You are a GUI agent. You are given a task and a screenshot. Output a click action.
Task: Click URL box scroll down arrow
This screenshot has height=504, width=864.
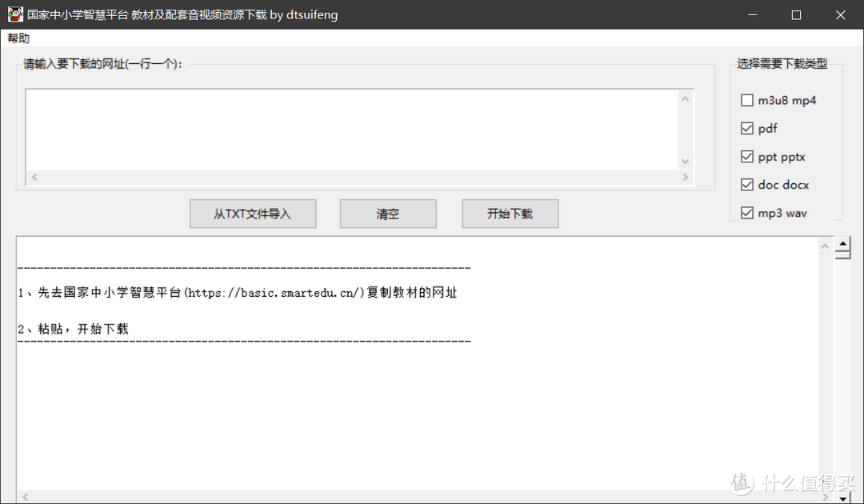click(x=685, y=162)
